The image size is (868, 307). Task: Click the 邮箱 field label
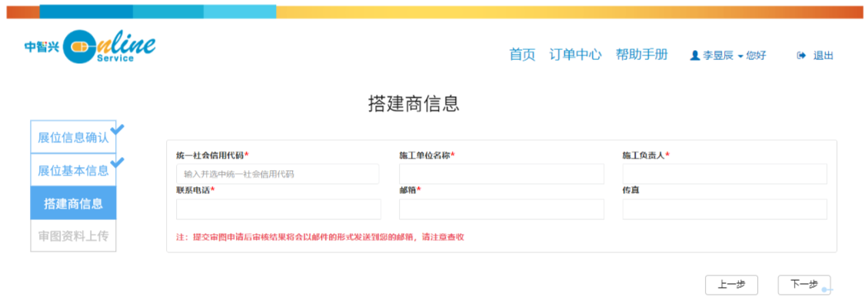coord(411,190)
